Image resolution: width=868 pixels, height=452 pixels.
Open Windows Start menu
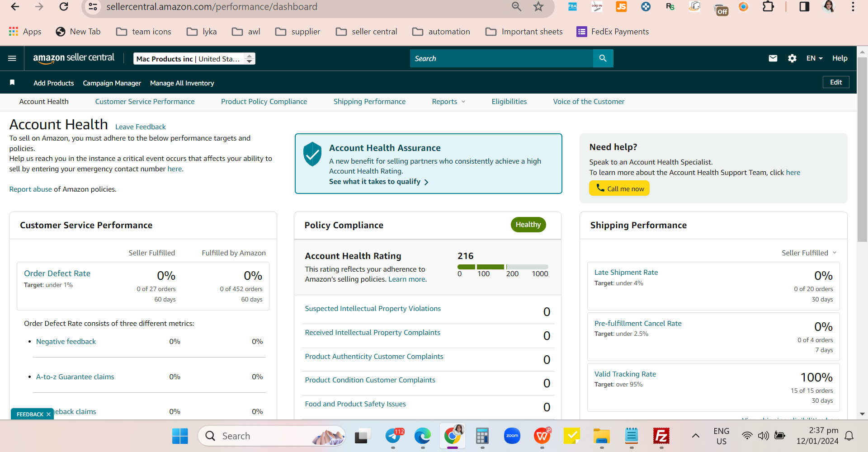(x=180, y=436)
